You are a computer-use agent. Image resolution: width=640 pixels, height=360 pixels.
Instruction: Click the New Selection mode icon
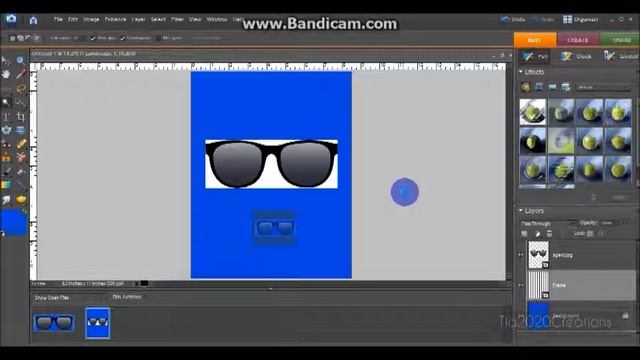13,38
